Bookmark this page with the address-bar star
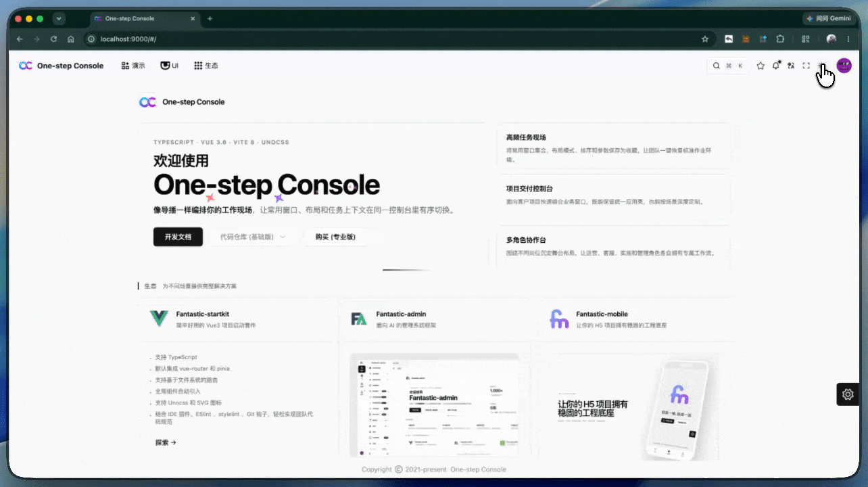The height and width of the screenshot is (487, 868). point(705,39)
